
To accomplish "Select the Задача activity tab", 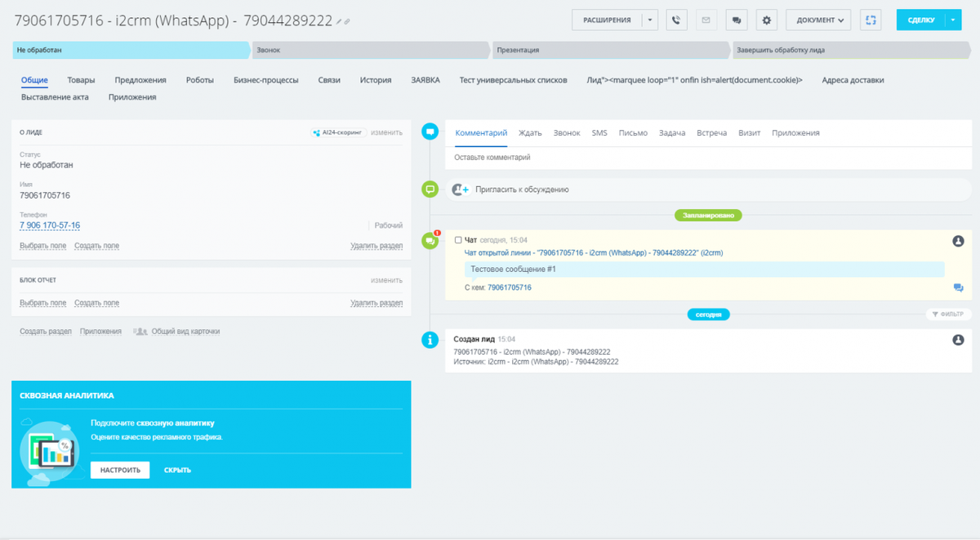I will point(671,132).
